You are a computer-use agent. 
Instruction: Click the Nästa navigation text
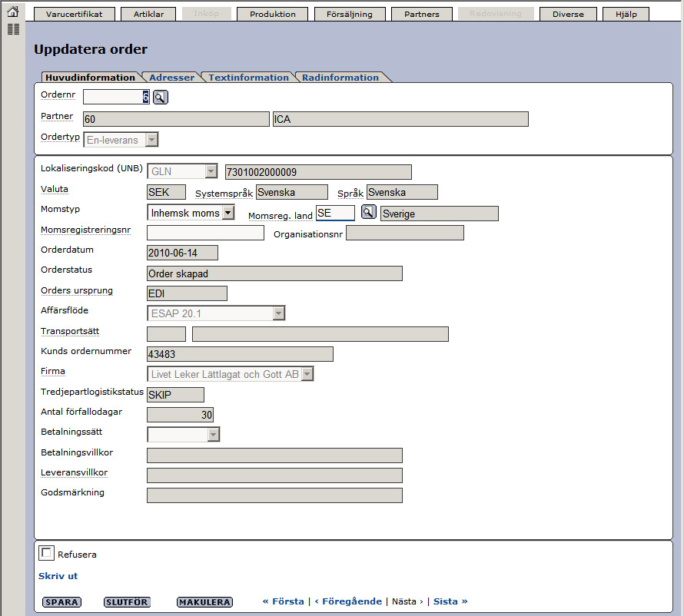point(407,601)
